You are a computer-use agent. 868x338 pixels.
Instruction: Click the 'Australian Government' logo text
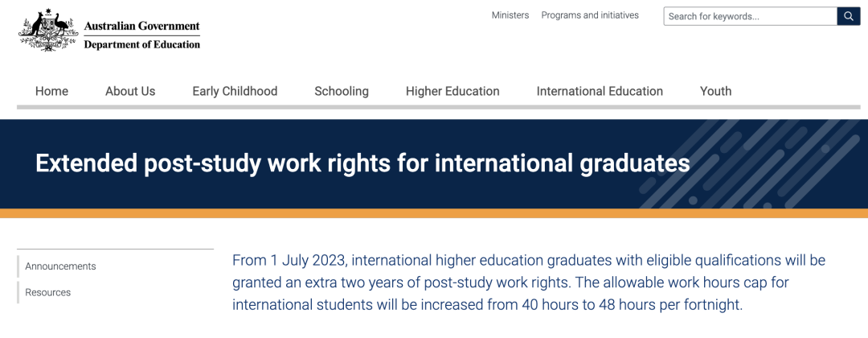click(x=141, y=26)
